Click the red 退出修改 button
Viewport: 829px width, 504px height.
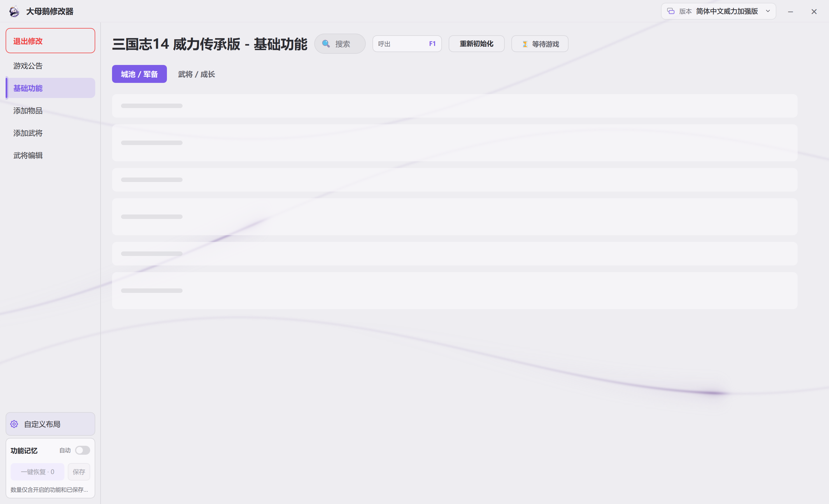pos(50,41)
